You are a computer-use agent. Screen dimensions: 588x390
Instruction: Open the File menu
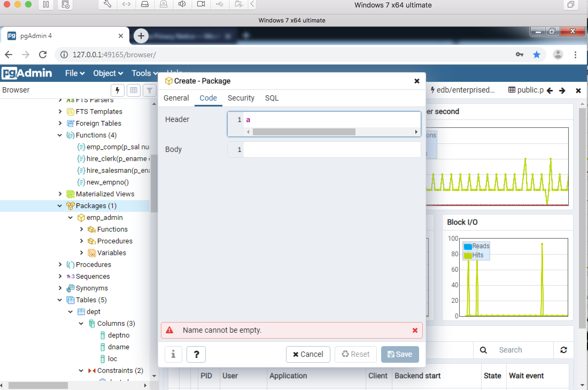tap(75, 73)
